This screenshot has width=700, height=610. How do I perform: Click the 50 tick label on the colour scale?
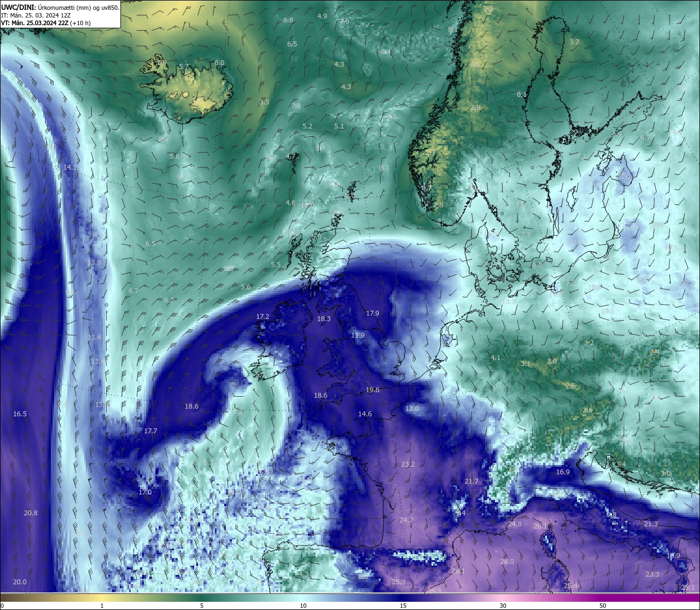point(603,606)
